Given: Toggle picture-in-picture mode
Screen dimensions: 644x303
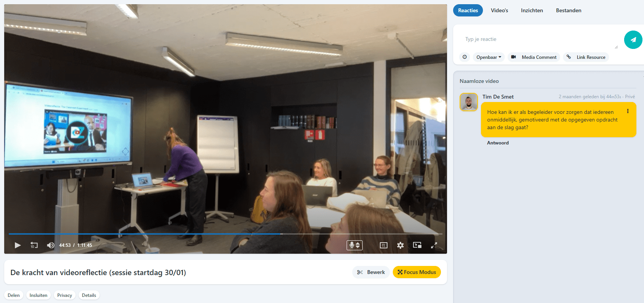Looking at the screenshot, I should click(x=417, y=245).
